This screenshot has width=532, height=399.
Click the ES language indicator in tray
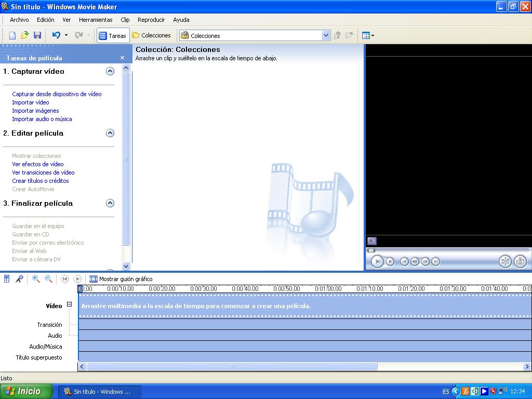pyautogui.click(x=446, y=392)
